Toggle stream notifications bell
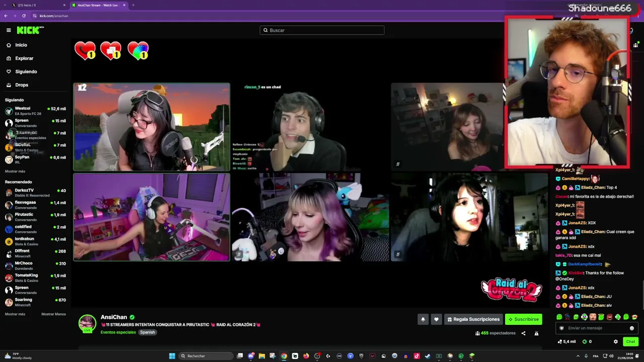The width and height of the screenshot is (644, 362). click(x=423, y=319)
